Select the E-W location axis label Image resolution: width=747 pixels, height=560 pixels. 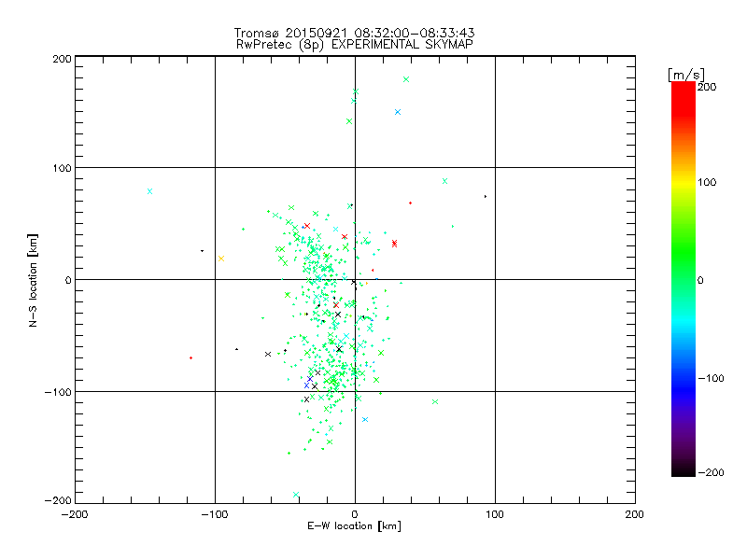(x=354, y=526)
